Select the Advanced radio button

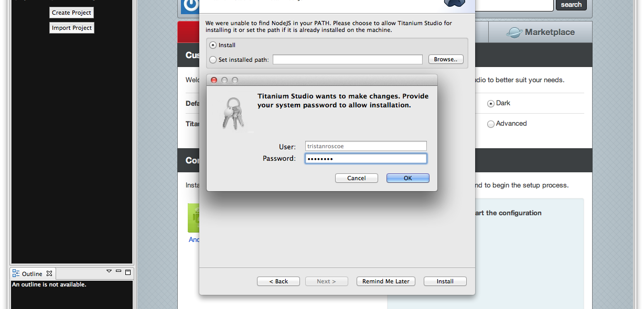click(491, 124)
